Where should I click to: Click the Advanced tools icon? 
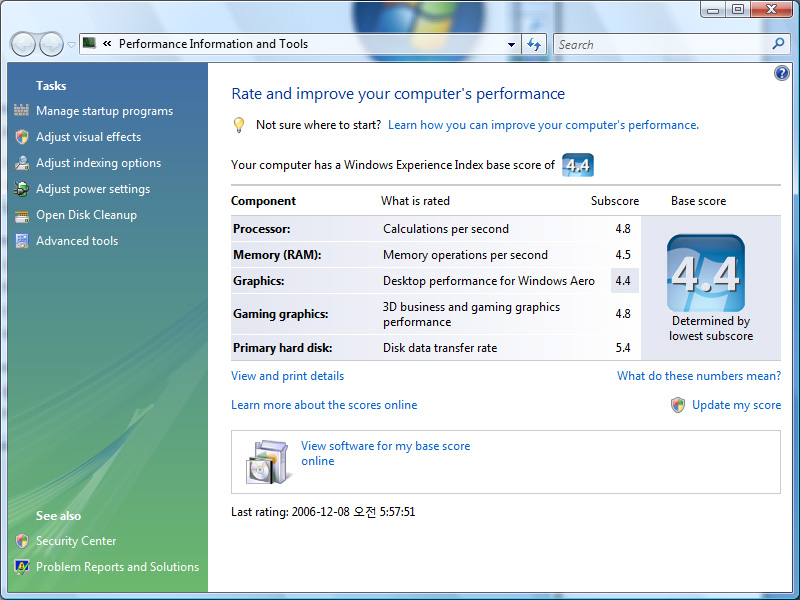click(x=21, y=241)
